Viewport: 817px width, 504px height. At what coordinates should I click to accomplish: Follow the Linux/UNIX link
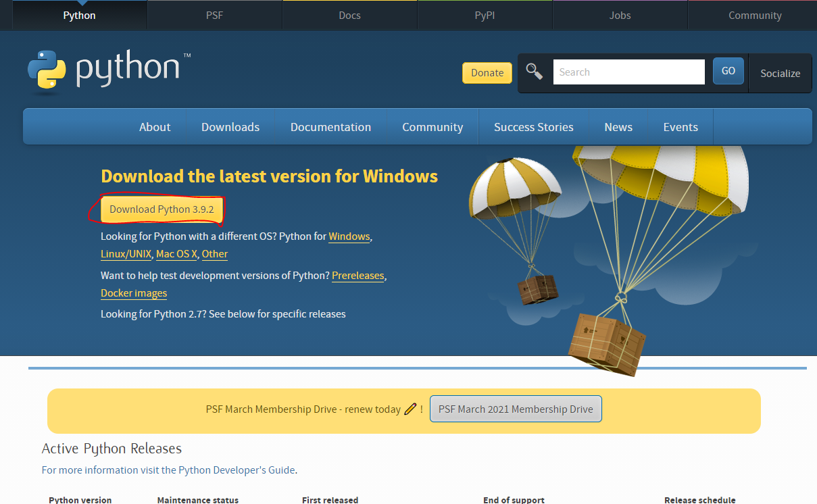[x=126, y=254]
